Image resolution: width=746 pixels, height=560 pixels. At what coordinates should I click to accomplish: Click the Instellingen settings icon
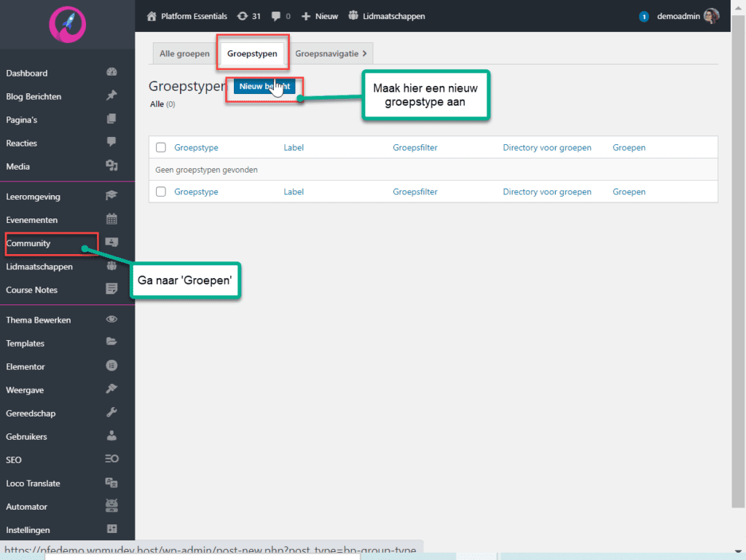[111, 529]
